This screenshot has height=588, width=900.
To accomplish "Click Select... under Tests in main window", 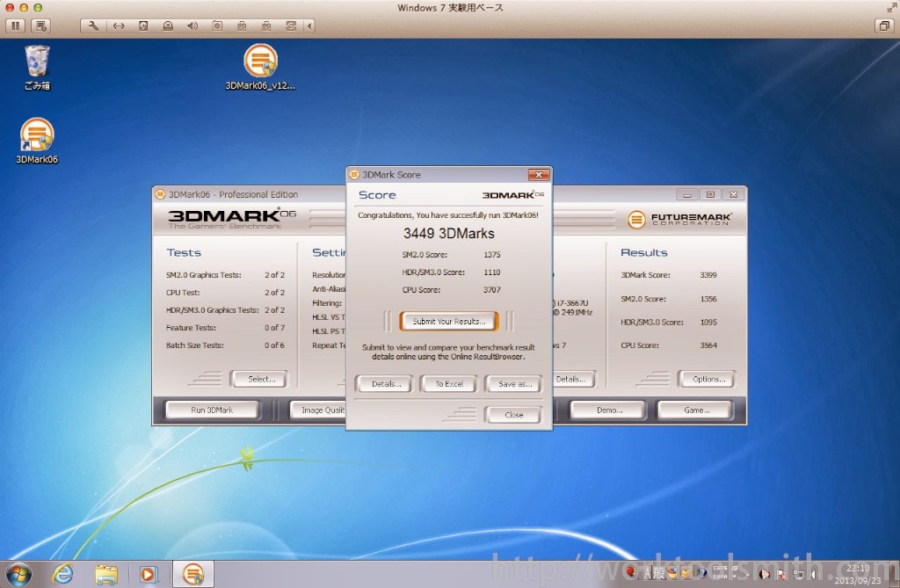I will tap(261, 379).
